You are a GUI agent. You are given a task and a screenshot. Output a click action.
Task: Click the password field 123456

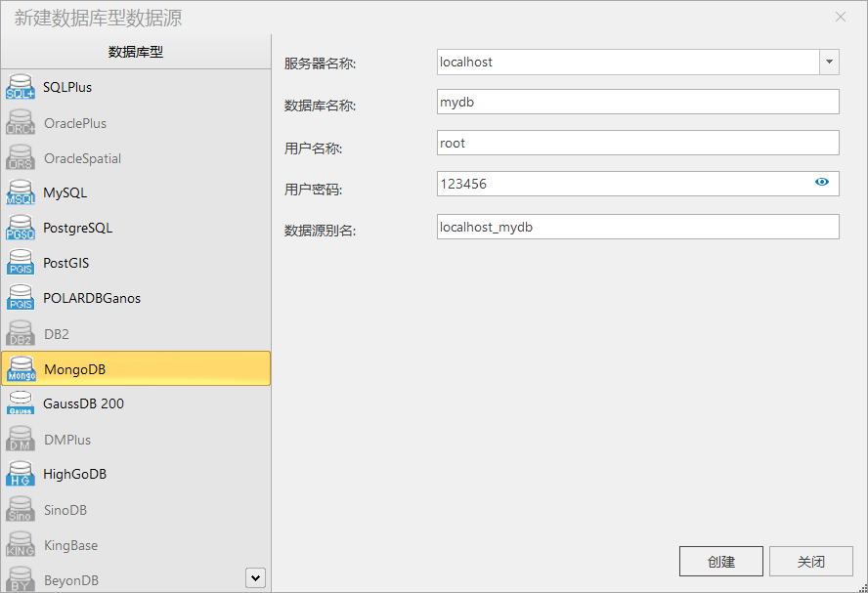(x=637, y=184)
